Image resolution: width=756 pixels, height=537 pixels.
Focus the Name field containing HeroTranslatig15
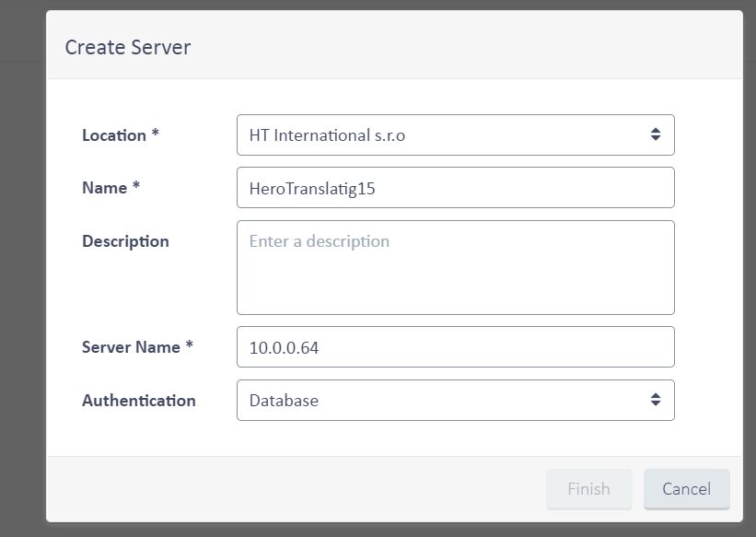[x=455, y=188]
